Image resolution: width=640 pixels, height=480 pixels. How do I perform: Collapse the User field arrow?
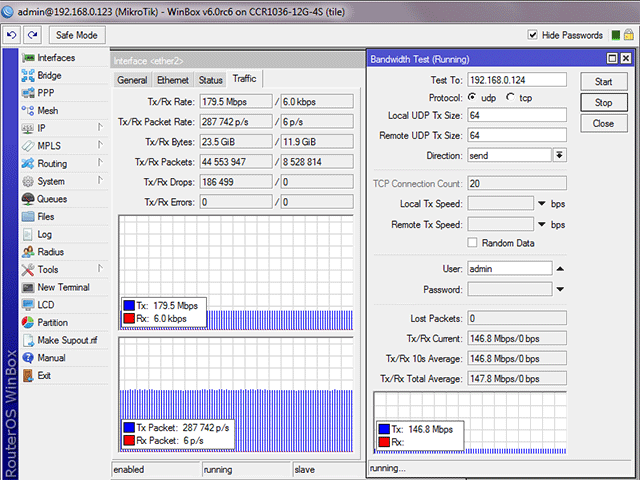coord(560,269)
